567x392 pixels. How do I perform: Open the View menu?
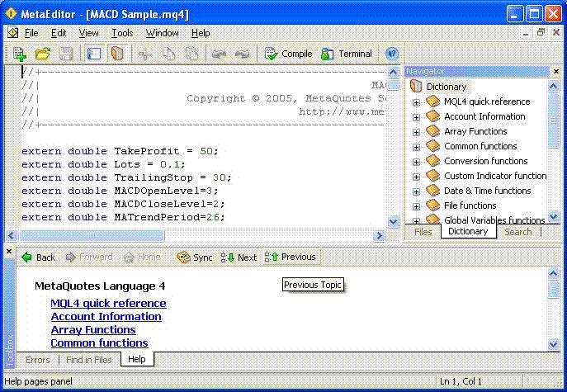point(88,33)
